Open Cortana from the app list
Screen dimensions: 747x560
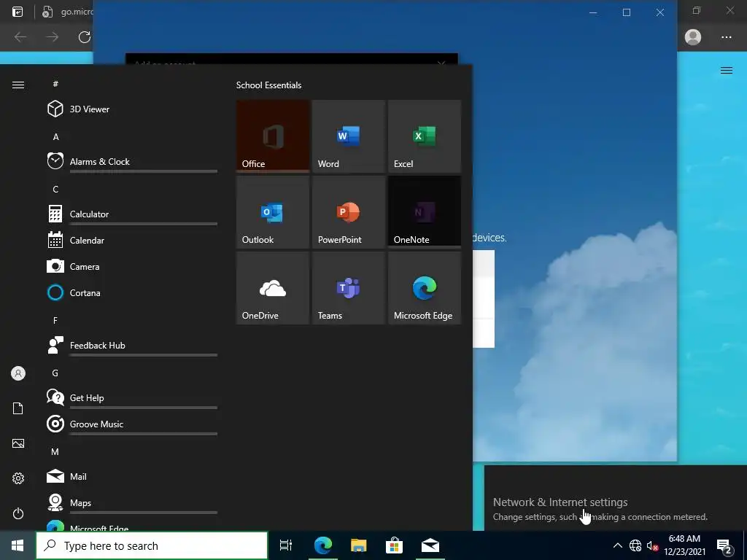coord(132,292)
